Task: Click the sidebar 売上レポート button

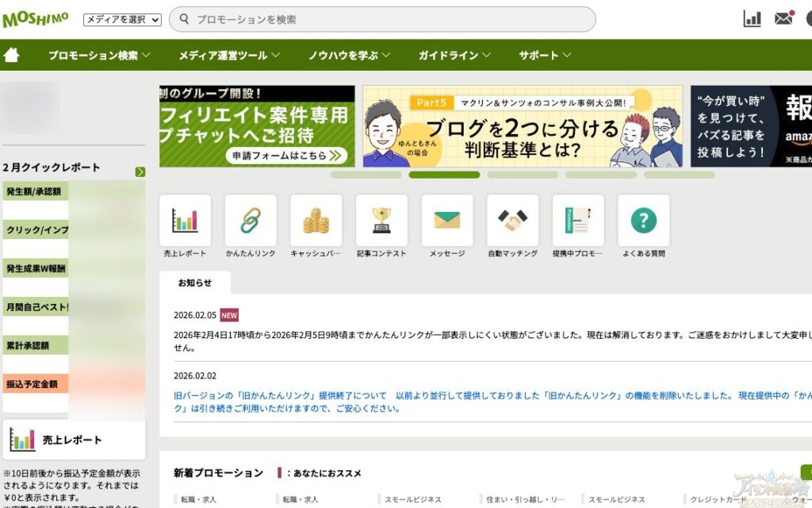Action: click(x=73, y=440)
